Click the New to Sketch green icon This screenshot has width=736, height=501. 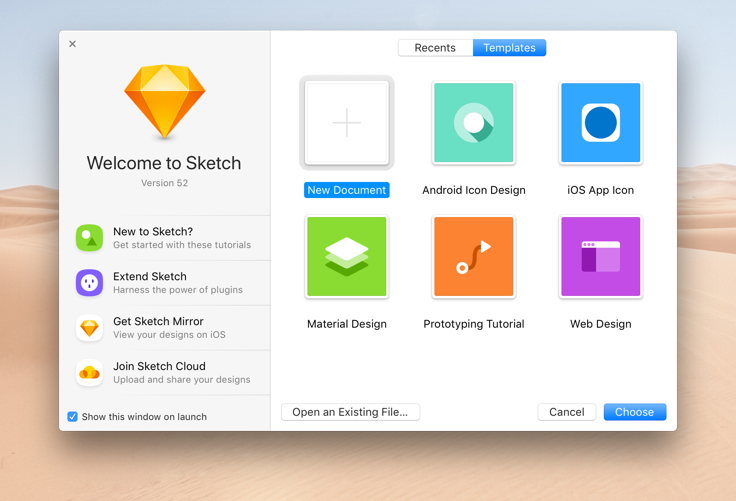(89, 238)
